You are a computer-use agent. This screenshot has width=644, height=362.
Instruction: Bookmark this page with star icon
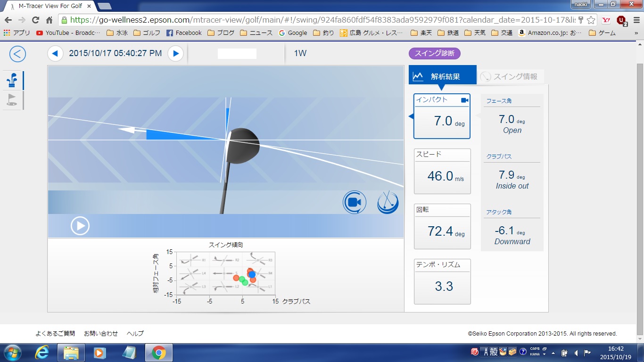pyautogui.click(x=591, y=20)
